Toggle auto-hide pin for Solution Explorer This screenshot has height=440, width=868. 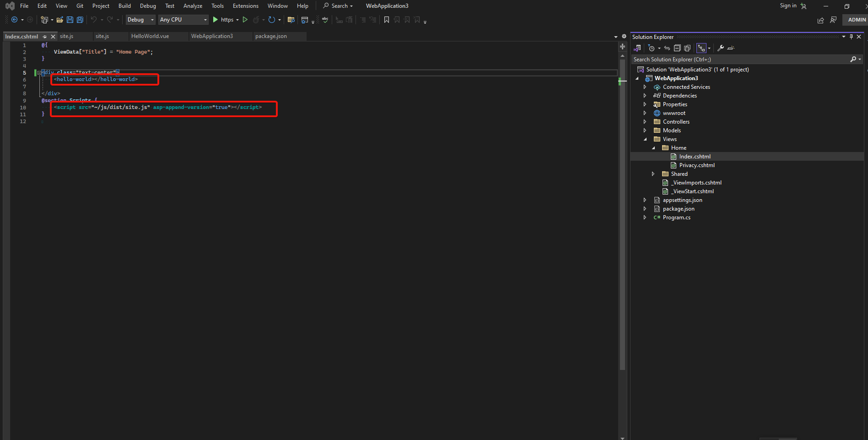pos(851,37)
